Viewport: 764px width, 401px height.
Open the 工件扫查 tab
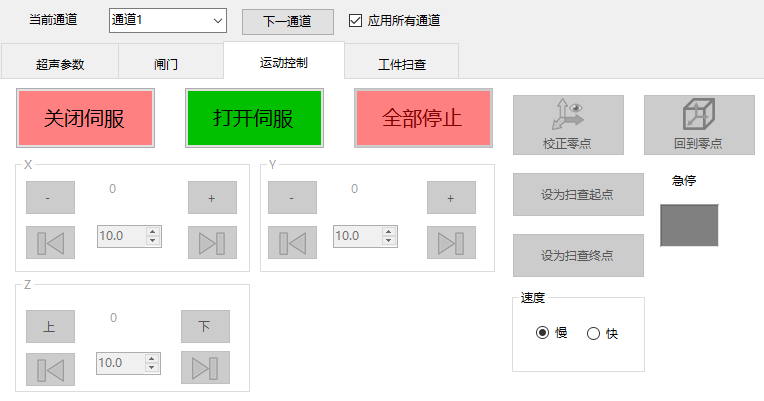[402, 64]
